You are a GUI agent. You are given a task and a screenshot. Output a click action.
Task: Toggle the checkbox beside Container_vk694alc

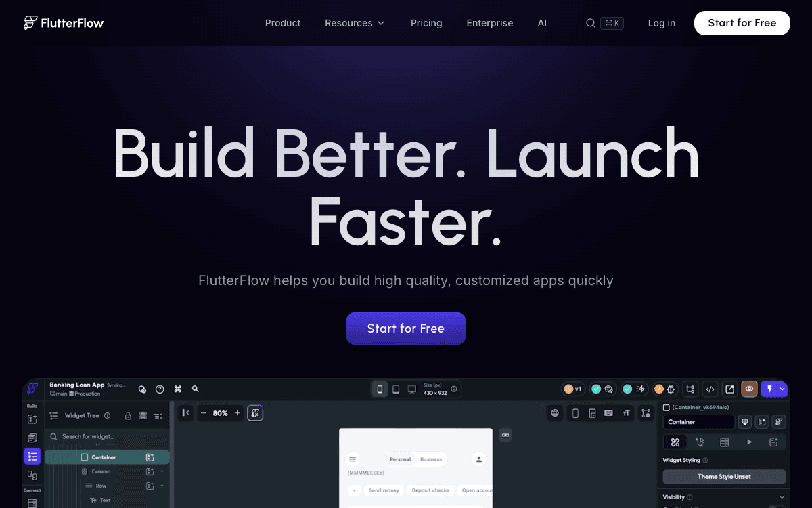(667, 408)
